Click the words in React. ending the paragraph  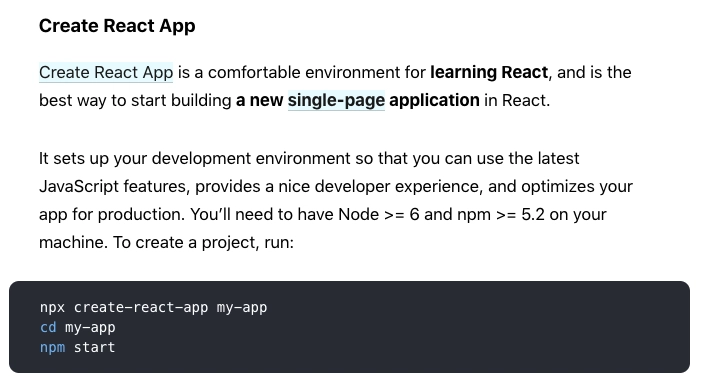pos(517,100)
